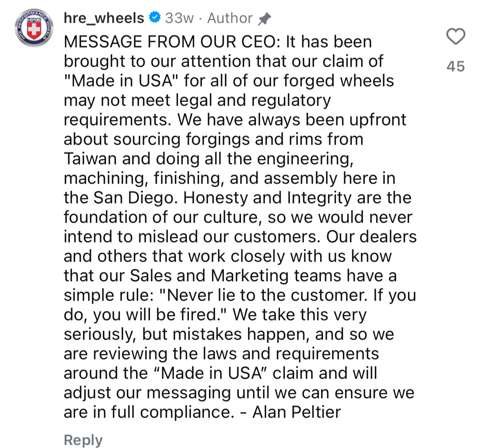Open the HRE Performance Wheels profile picture

pyautogui.click(x=34, y=28)
